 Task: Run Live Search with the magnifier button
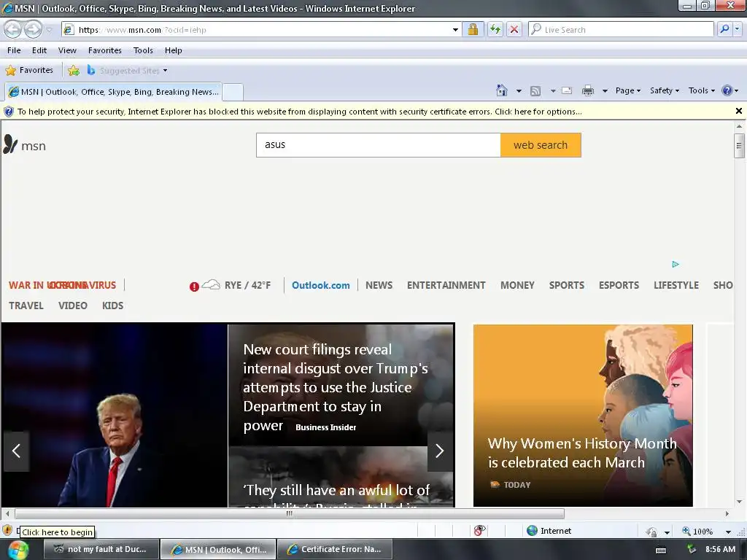[x=724, y=29]
